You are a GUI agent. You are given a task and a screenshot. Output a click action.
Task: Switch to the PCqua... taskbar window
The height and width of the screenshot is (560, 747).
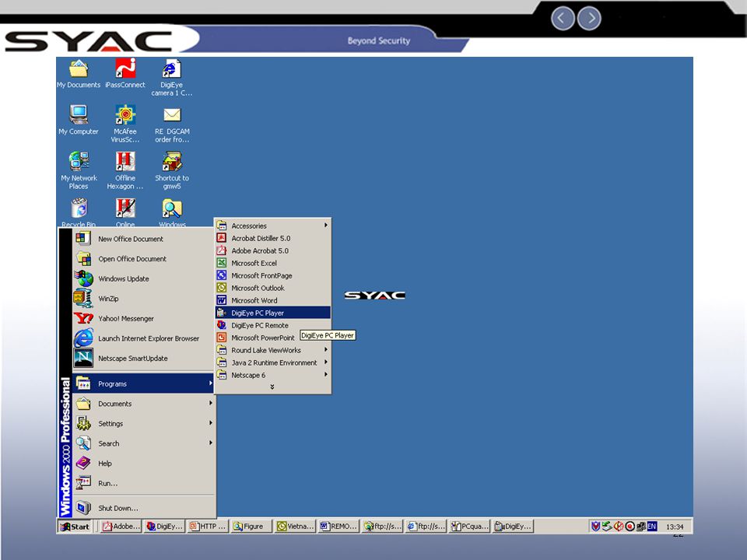tap(469, 527)
